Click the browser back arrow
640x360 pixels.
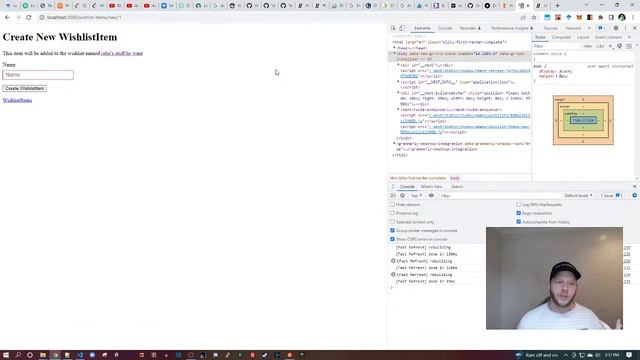[x=7, y=18]
